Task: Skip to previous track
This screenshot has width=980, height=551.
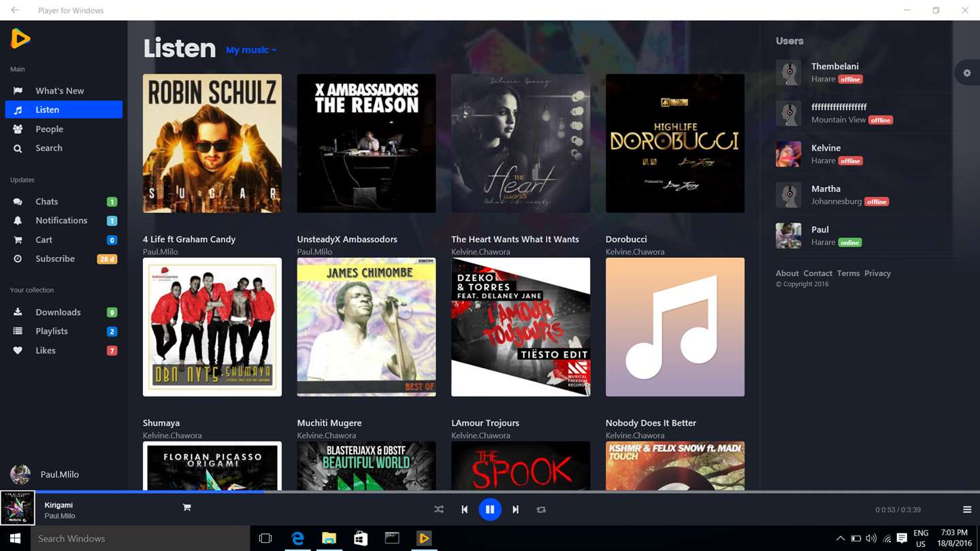Action: pyautogui.click(x=465, y=510)
